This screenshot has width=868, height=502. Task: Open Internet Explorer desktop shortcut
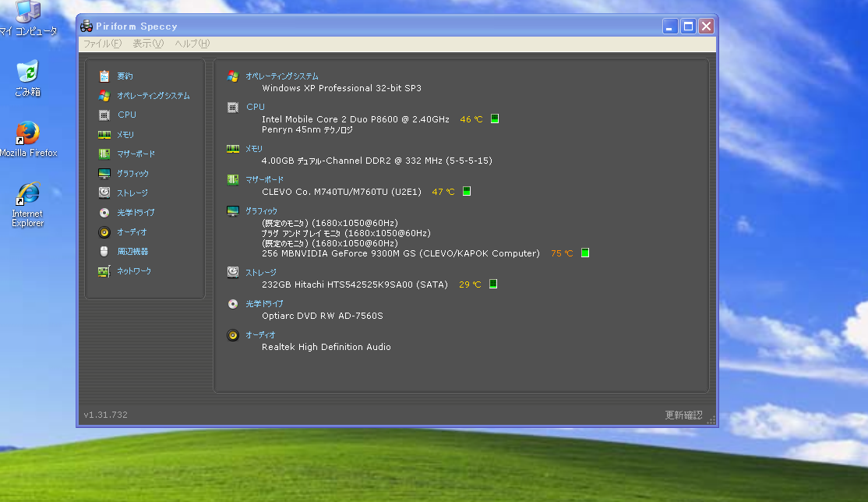coord(28,205)
